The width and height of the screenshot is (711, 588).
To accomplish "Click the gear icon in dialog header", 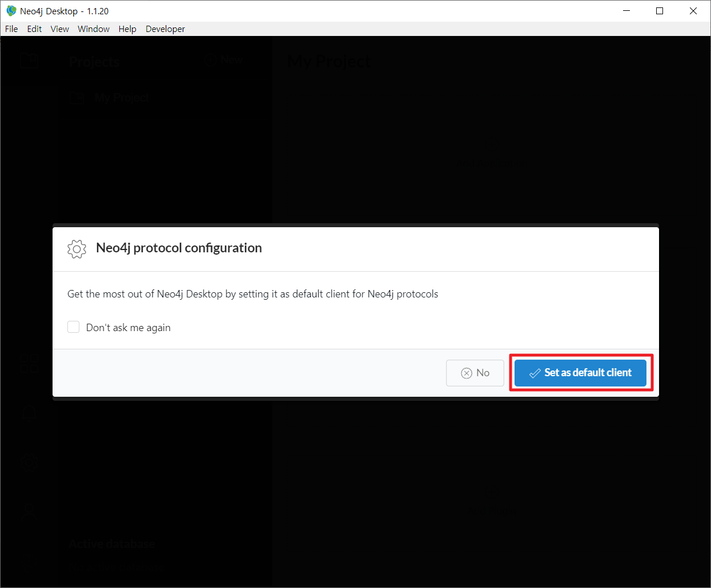I will tap(77, 249).
